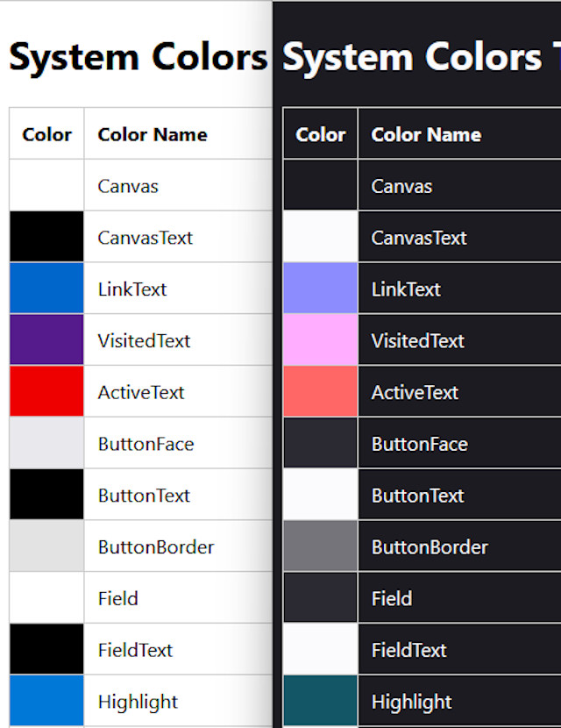
Task: Select the dark theme VisitedText pink swatch
Action: click(321, 339)
